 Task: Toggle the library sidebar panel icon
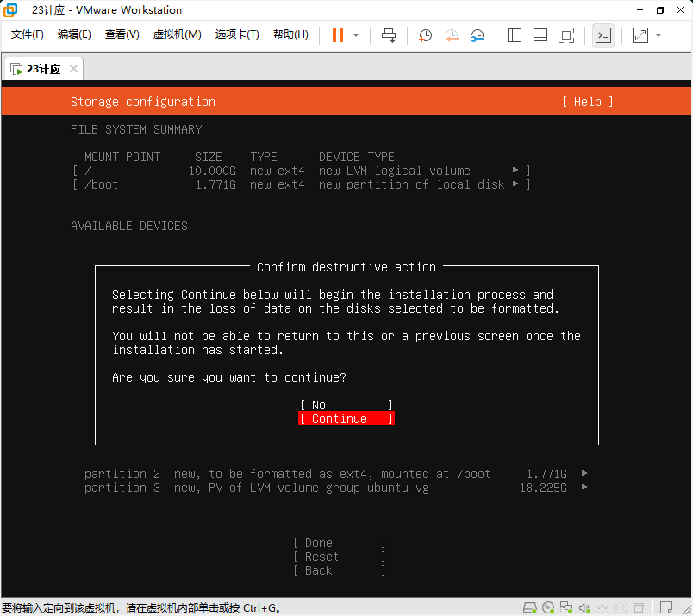pyautogui.click(x=514, y=35)
